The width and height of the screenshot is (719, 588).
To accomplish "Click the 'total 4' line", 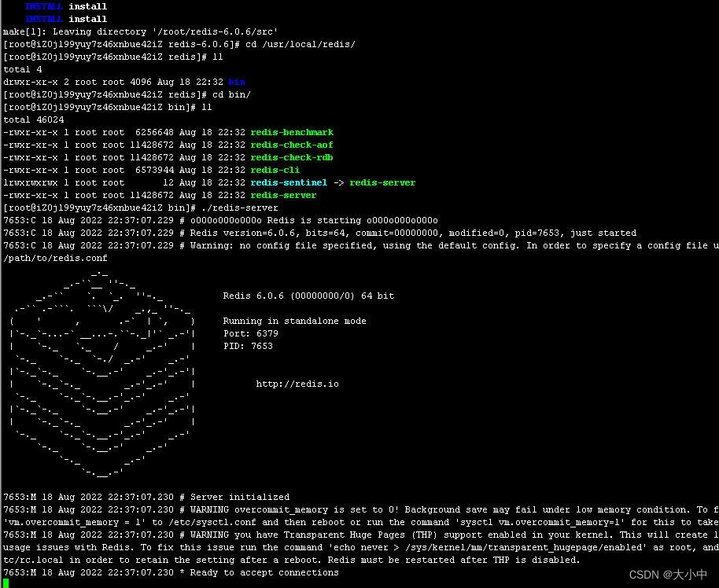I will point(23,69).
